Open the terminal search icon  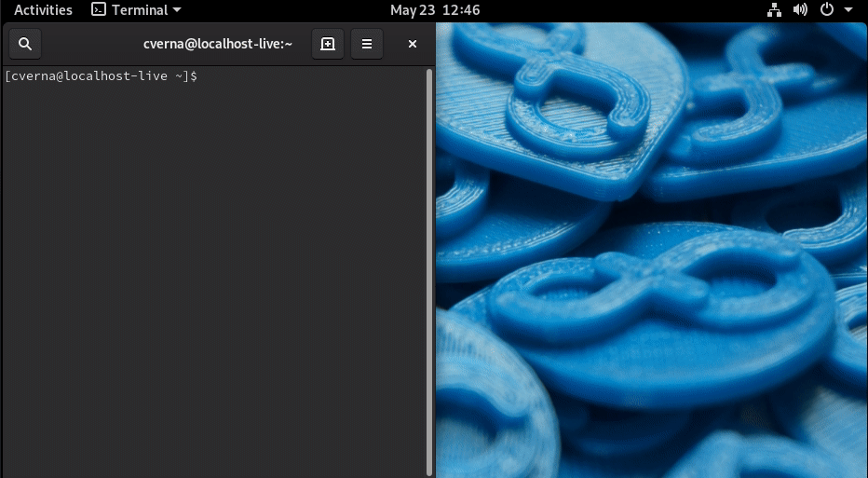click(x=25, y=44)
